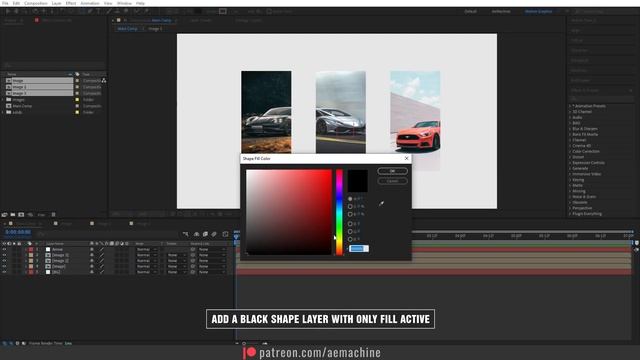
Task: Pick the eyedropper in the color dialog
Action: point(381,203)
